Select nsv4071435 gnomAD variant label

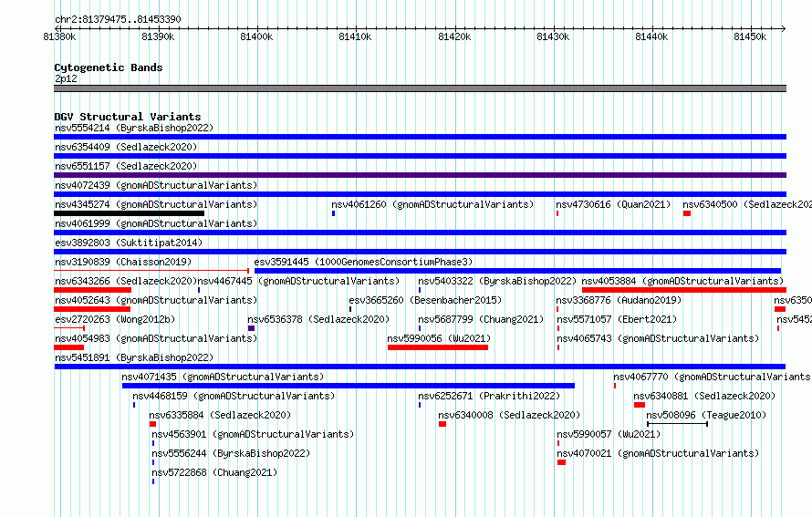click(x=223, y=377)
